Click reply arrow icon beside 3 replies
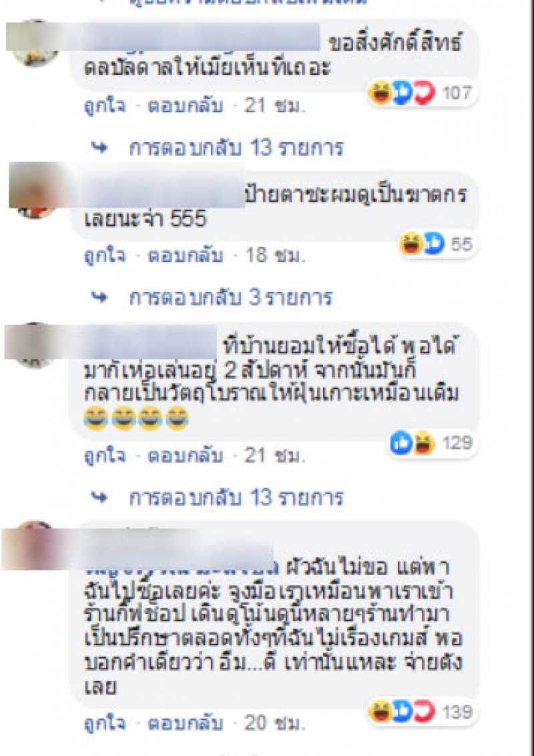Viewport: 534px width, 756px height. click(x=99, y=297)
